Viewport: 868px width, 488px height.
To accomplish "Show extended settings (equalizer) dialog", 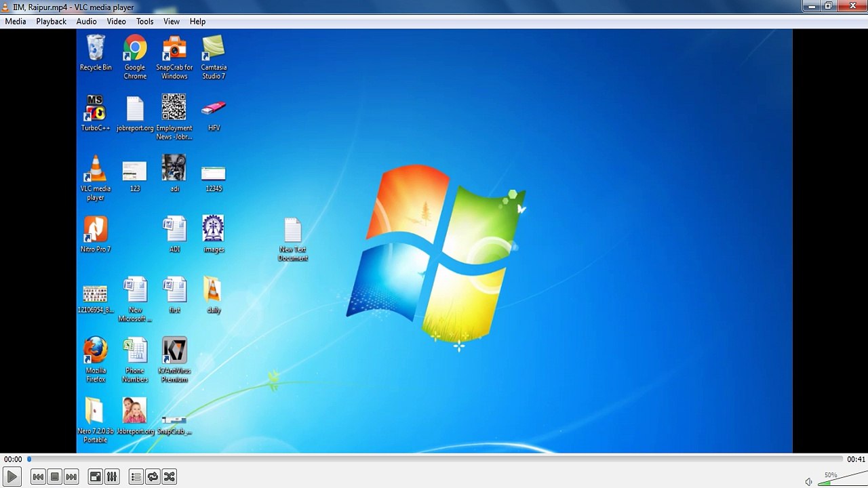I will (112, 477).
